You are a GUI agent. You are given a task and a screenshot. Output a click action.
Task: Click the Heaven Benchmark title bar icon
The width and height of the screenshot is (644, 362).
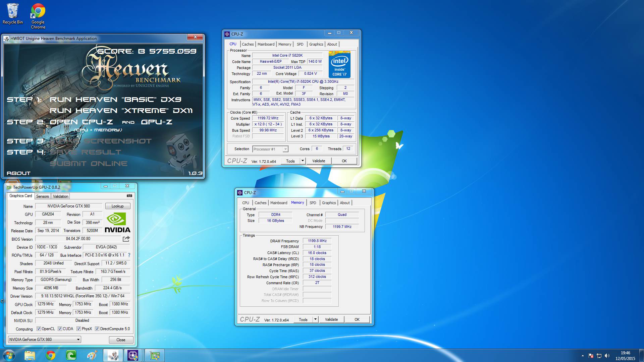point(6,39)
